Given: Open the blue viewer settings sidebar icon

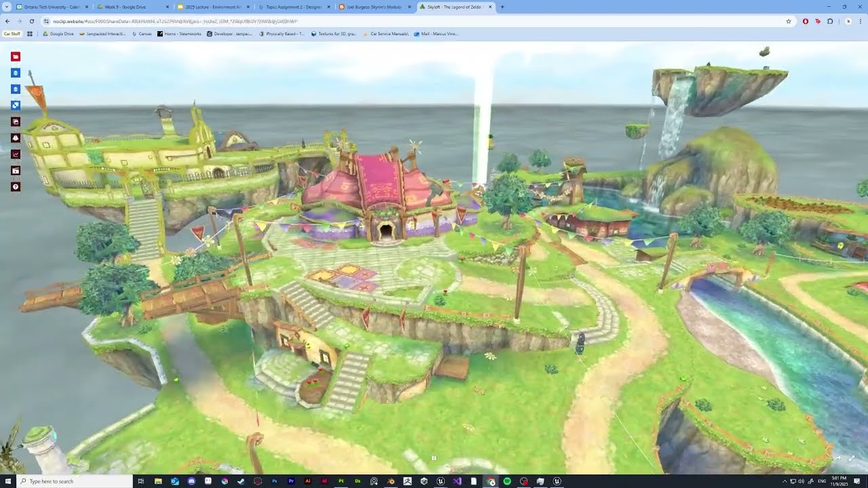Looking at the screenshot, I should click(16, 106).
